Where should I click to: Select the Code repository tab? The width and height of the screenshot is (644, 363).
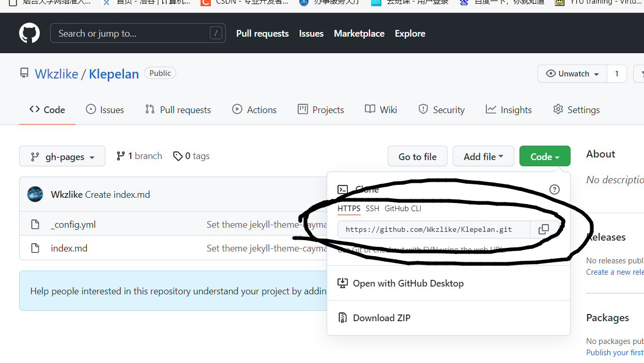[47, 109]
